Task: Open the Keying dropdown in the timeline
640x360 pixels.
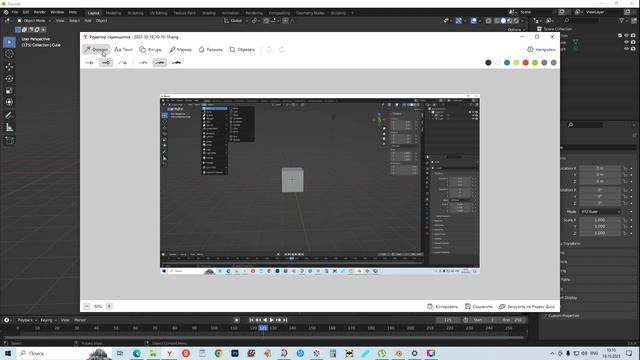Action: point(48,320)
